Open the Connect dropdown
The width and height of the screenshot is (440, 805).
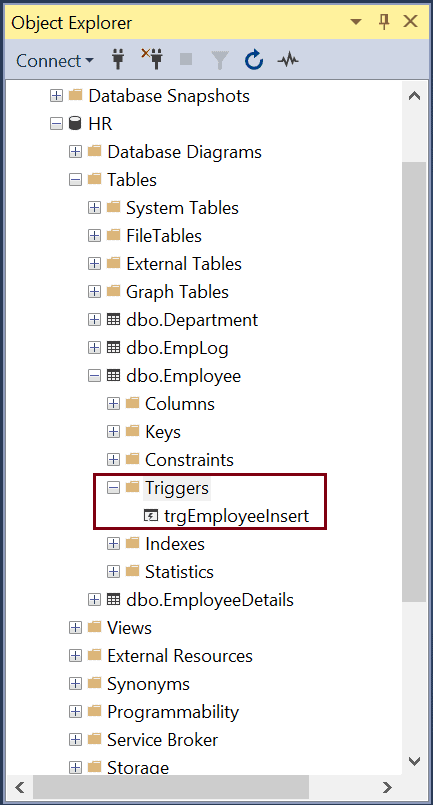click(54, 61)
